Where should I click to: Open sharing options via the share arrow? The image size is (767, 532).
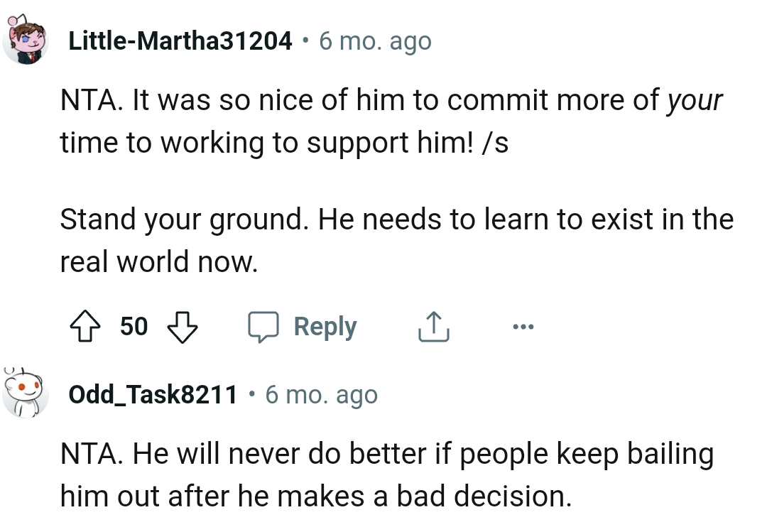coord(434,326)
